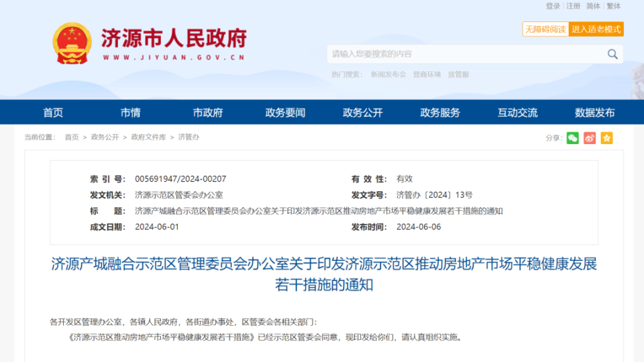644x362 pixels.
Task: Click the 政府文件库 breadcrumb link
Action: tap(148, 137)
